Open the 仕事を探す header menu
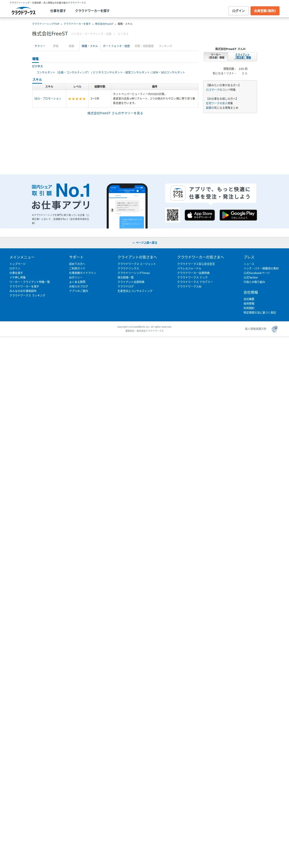 [58, 11]
